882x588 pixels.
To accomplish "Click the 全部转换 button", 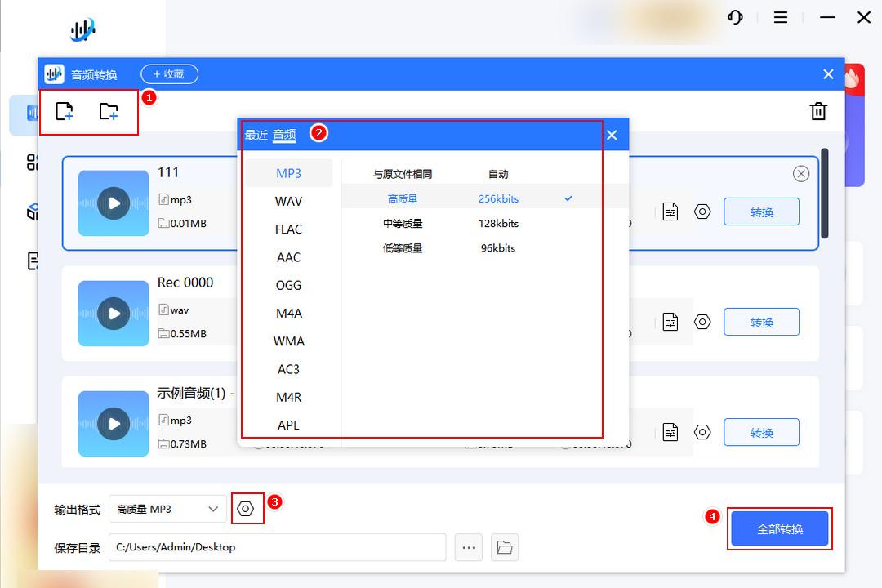I will [779, 528].
